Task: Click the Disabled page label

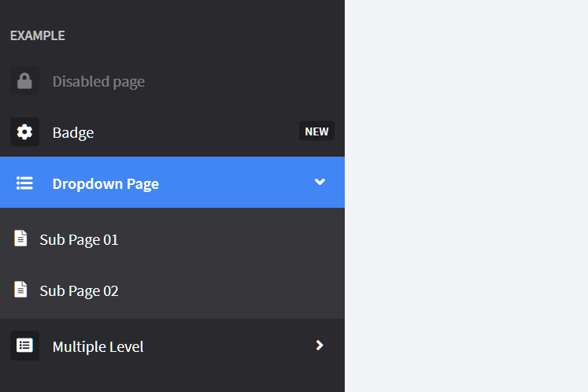Action: 98,82
